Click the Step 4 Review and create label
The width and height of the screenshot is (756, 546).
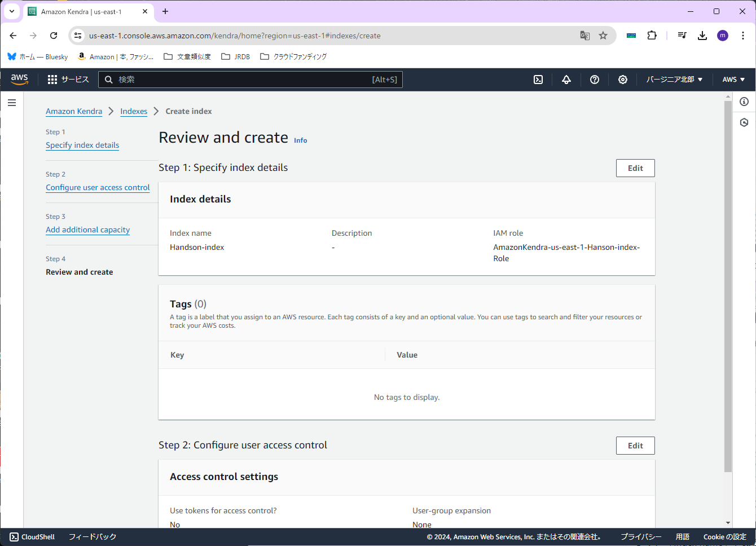(79, 272)
